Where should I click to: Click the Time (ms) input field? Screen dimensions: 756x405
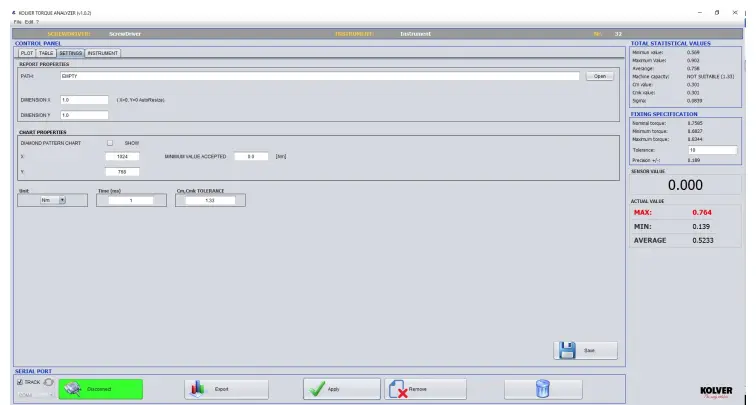click(x=131, y=200)
